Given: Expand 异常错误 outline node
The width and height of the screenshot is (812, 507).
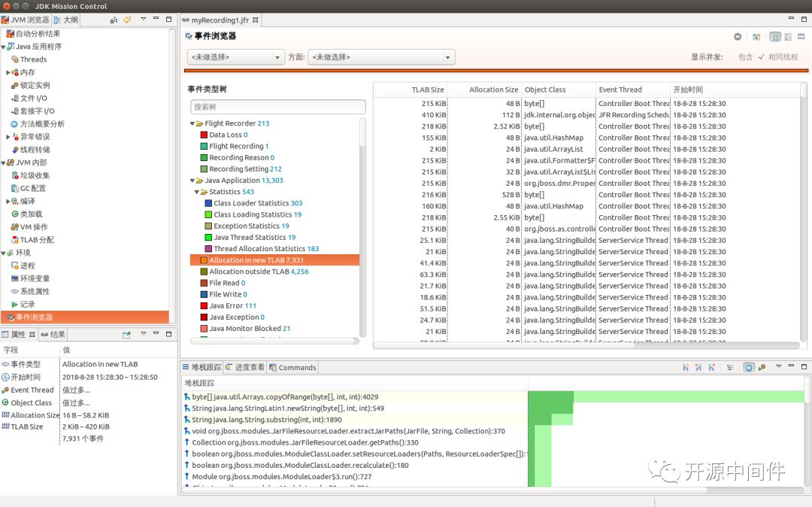Looking at the screenshot, I should click(8, 137).
